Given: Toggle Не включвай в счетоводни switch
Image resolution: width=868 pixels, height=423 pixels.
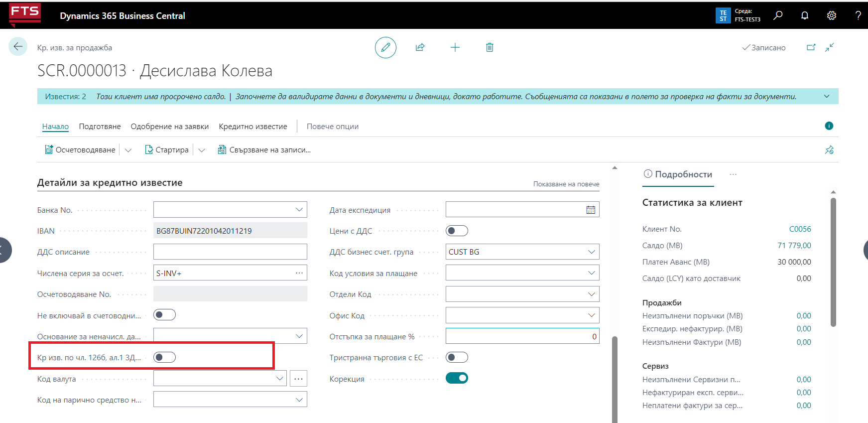Looking at the screenshot, I should click(x=164, y=315).
